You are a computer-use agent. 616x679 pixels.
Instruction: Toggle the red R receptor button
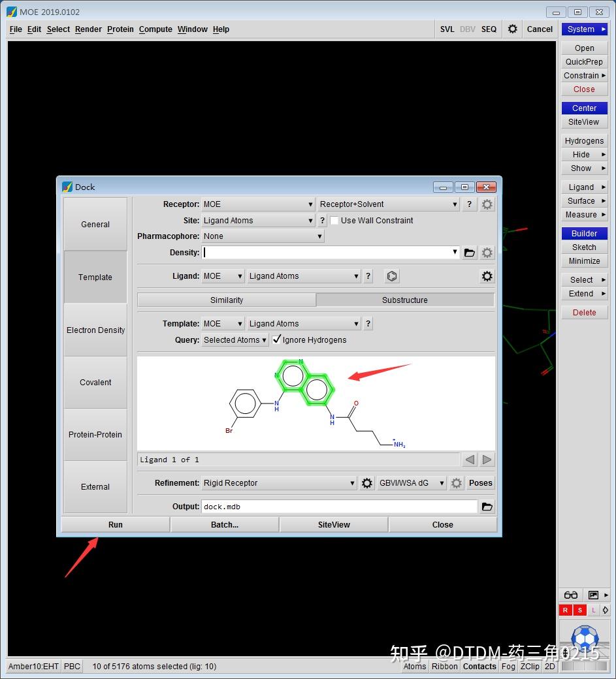point(565,610)
